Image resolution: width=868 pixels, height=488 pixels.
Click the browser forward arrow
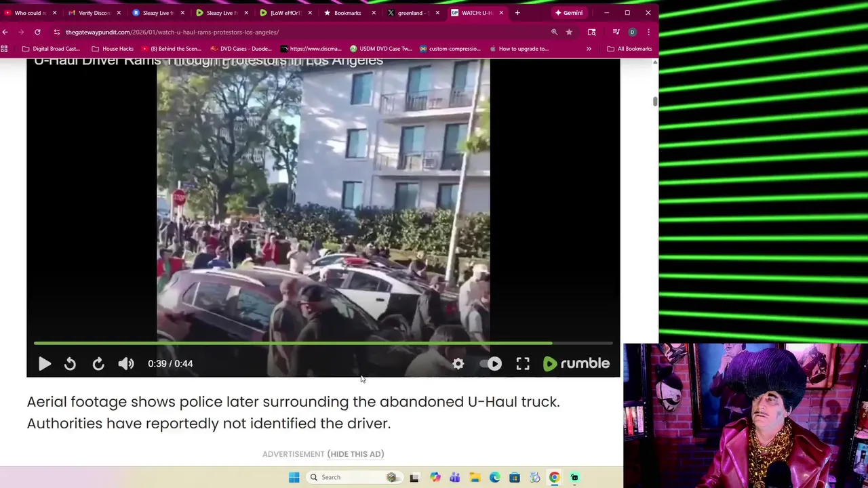[21, 32]
